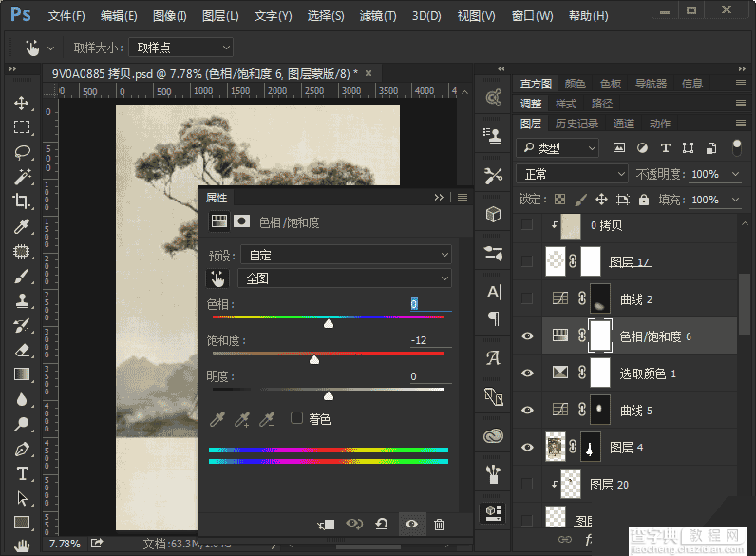Show the Curves 2 layer
The height and width of the screenshot is (556, 756).
[527, 298]
